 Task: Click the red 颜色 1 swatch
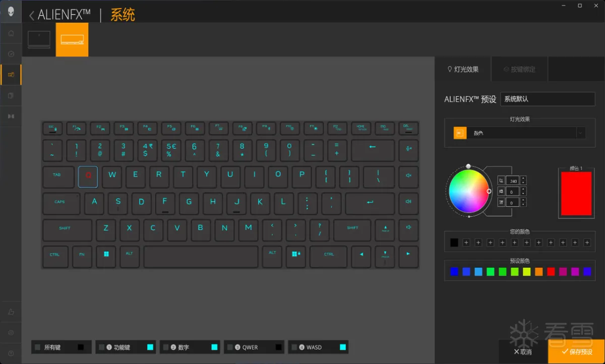[576, 194]
